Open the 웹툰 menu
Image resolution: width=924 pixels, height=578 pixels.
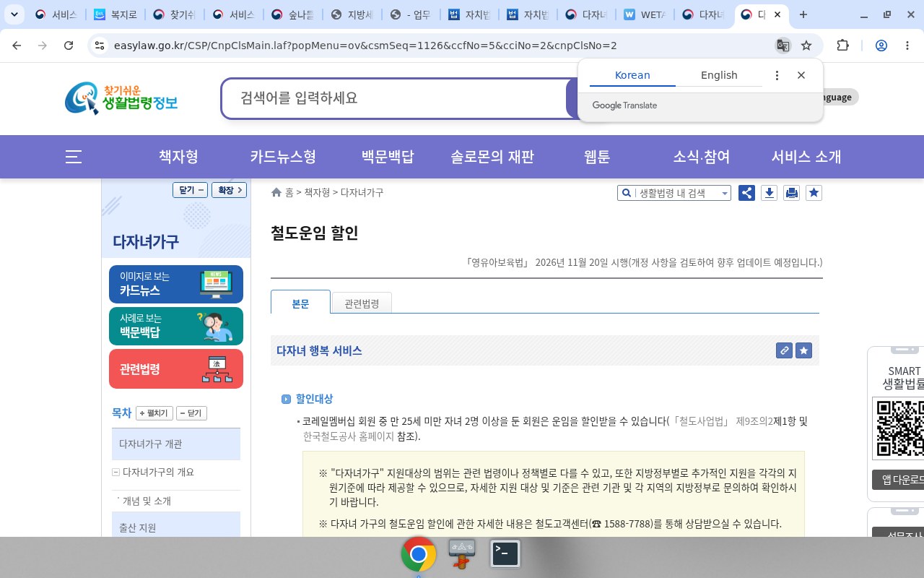597,157
